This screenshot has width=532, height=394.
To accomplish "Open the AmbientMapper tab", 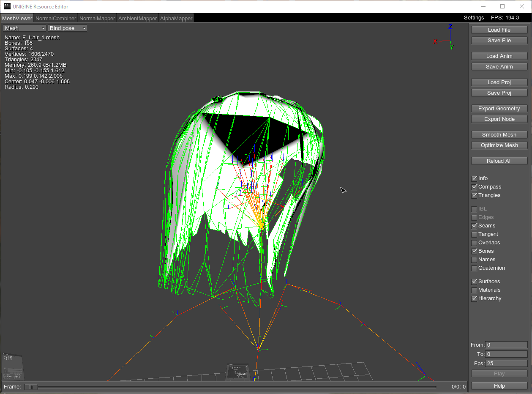I will pyautogui.click(x=137, y=18).
